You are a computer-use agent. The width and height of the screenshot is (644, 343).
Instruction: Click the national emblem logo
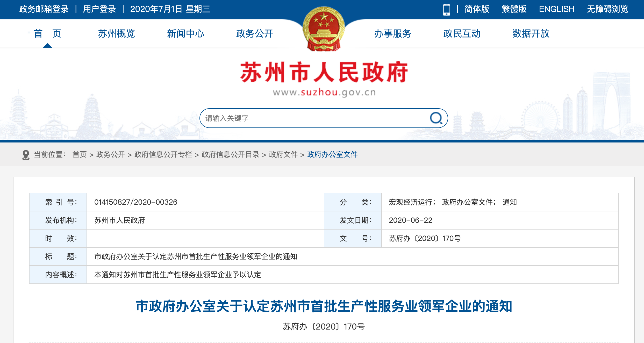click(x=324, y=28)
